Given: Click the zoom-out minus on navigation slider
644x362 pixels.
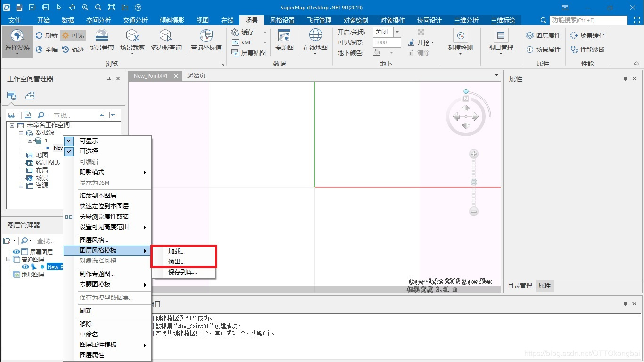Looking at the screenshot, I should click(x=474, y=212).
